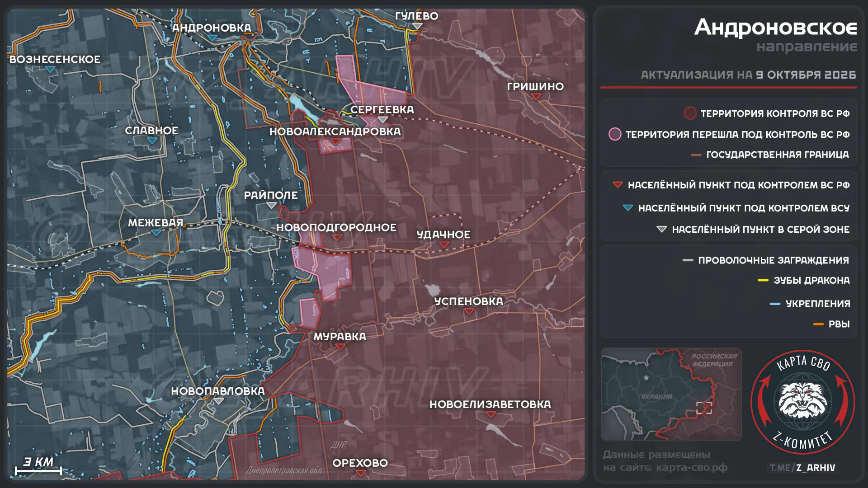The width and height of the screenshot is (868, 488).
Task: Click the ДНР region label
Action: [x=339, y=445]
